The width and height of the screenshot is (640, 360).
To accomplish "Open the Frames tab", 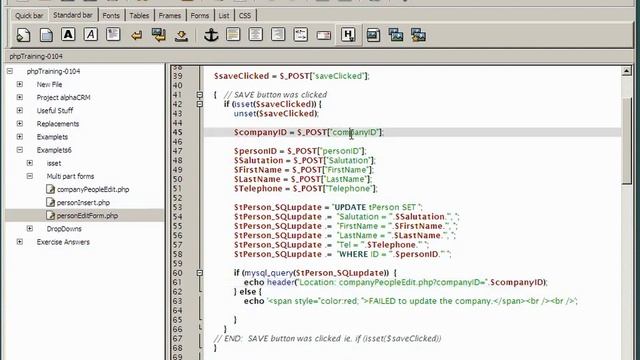I will coord(170,16).
